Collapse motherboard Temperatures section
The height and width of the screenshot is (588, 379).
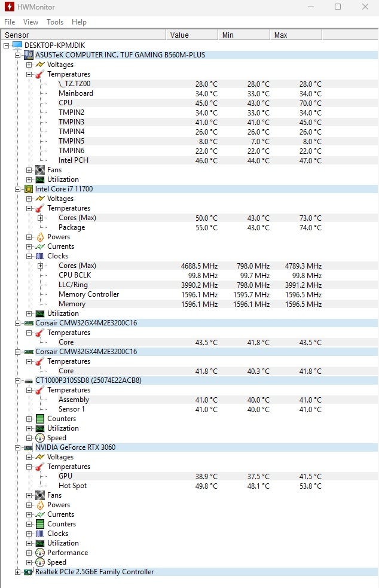(29, 74)
